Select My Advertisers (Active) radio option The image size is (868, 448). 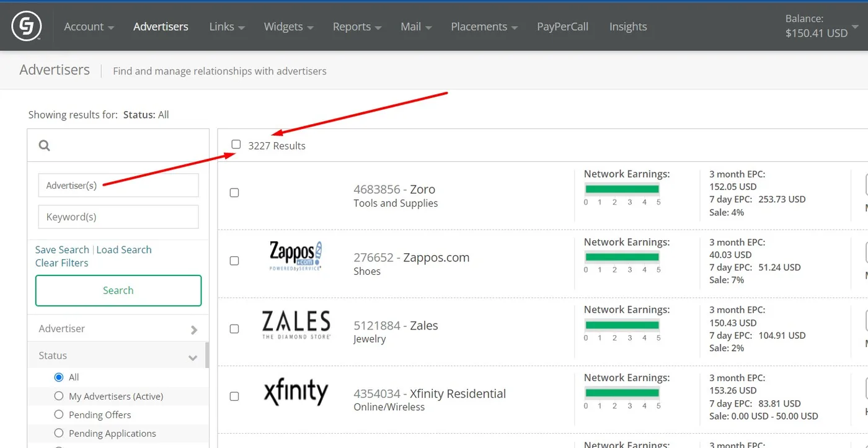(x=59, y=396)
